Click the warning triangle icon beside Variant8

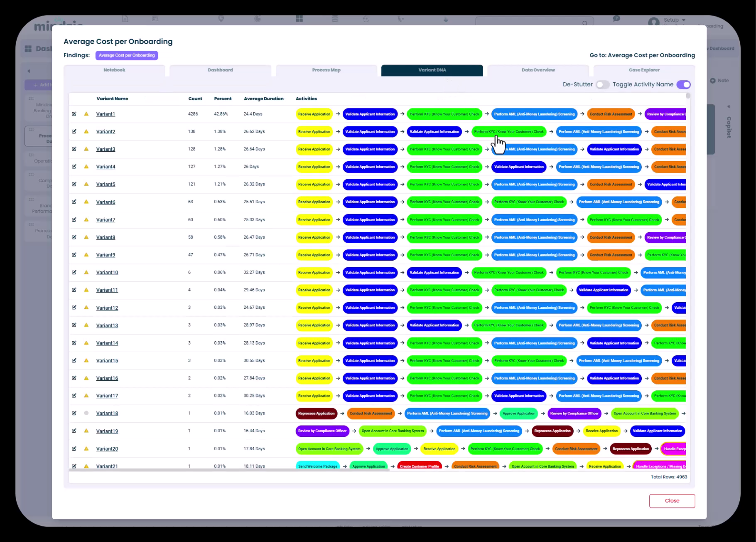click(x=86, y=237)
